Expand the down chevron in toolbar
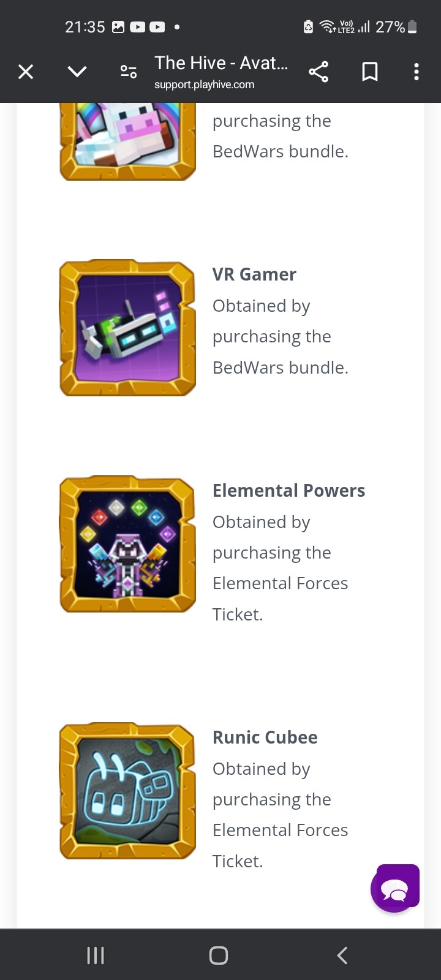The image size is (441, 980). pyautogui.click(x=77, y=72)
